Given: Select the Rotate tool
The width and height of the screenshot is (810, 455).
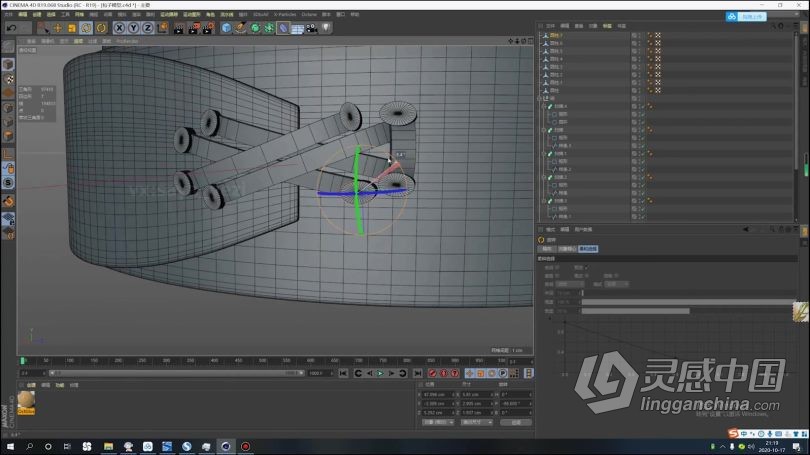Looking at the screenshot, I should click(86, 28).
